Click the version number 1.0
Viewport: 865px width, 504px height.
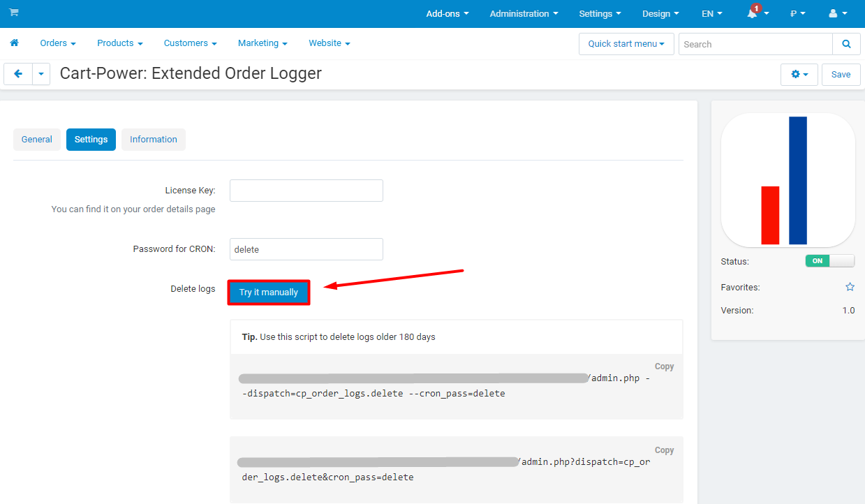tap(848, 311)
